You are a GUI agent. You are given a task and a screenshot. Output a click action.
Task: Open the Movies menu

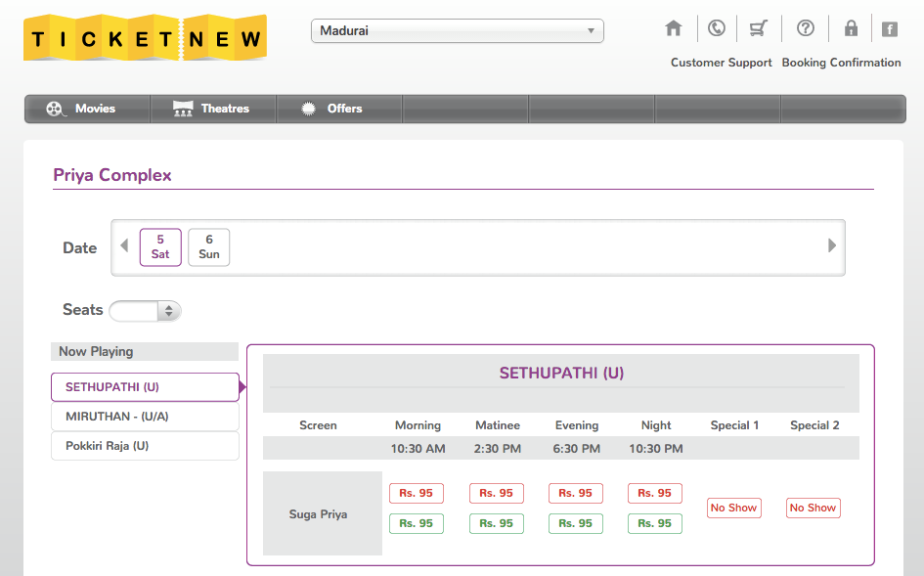(87, 109)
